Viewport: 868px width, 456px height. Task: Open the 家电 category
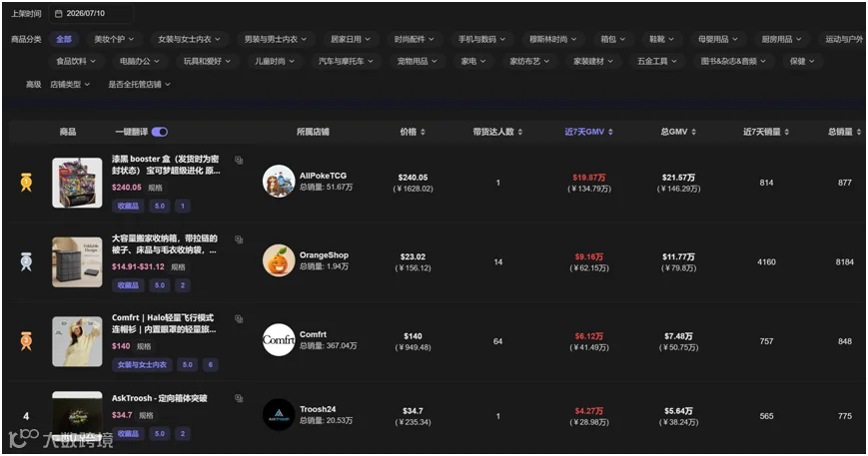473,61
